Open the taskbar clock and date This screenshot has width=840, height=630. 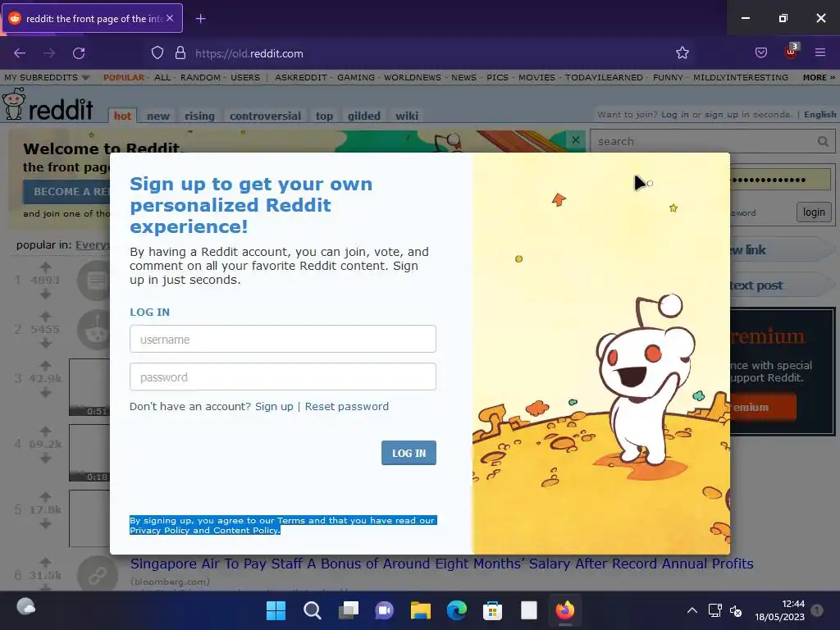tap(779, 610)
